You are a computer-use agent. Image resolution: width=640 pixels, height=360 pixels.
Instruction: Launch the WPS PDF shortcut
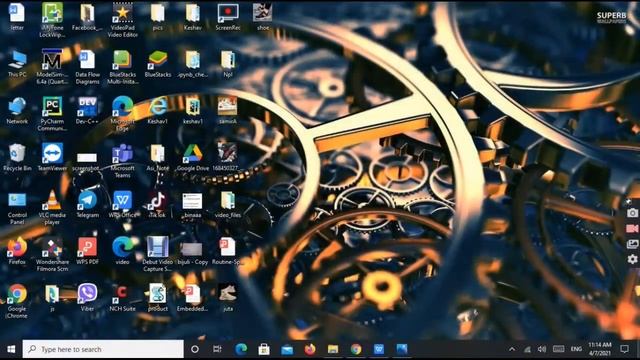tap(87, 251)
